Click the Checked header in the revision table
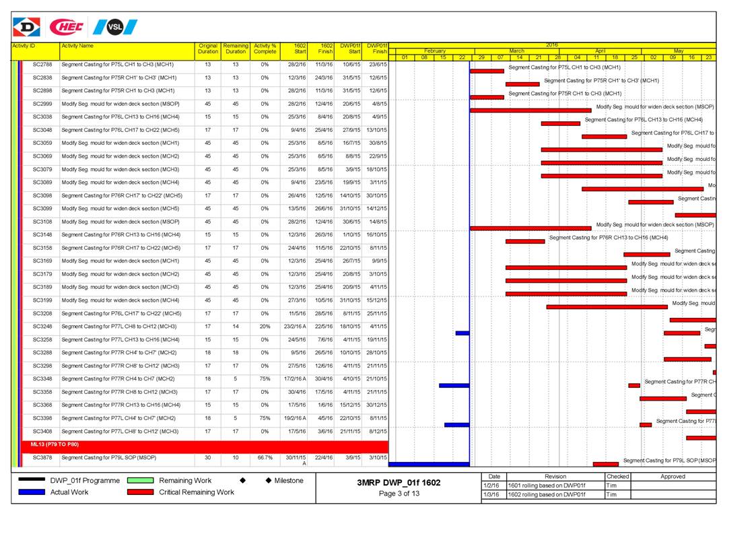 tap(617, 477)
